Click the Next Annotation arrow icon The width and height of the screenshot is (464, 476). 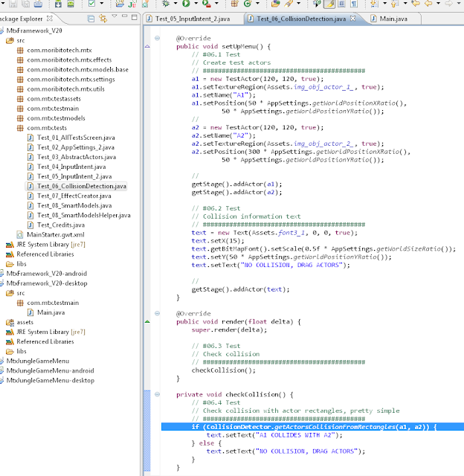pyautogui.click(x=374, y=3)
